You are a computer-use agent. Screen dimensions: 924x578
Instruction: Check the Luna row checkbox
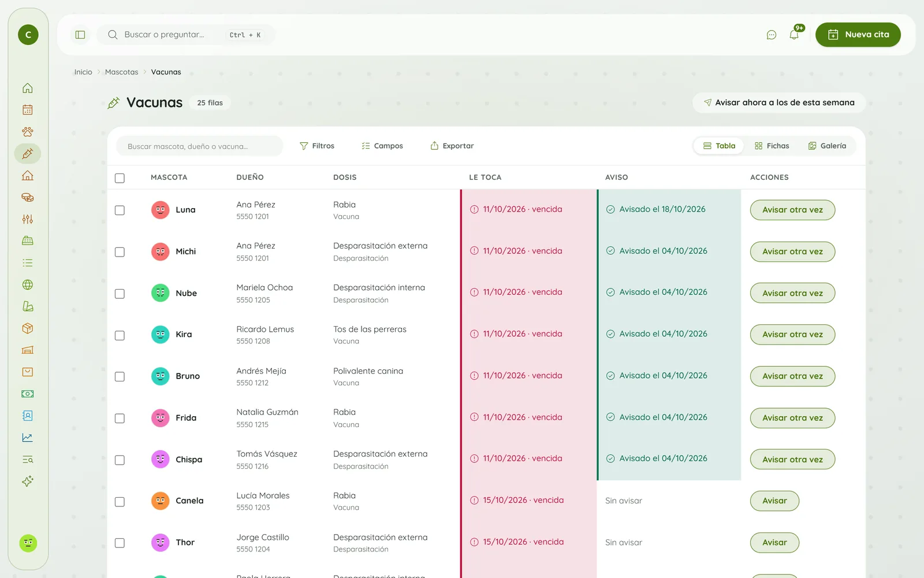point(120,210)
